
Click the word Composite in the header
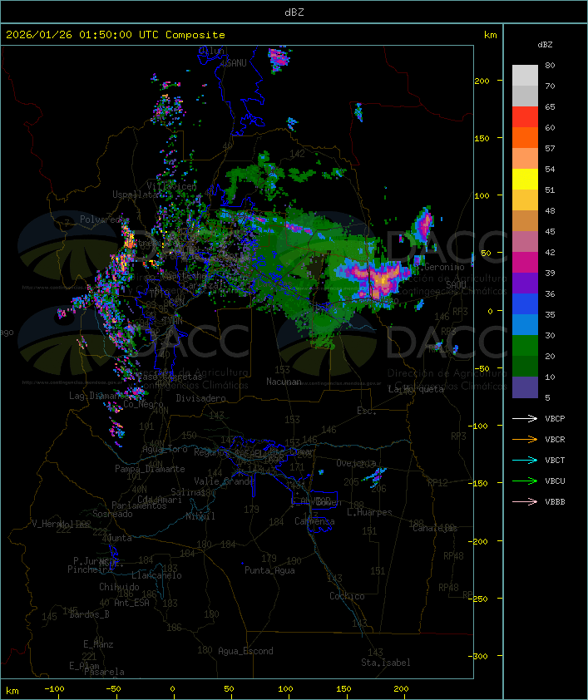coord(195,35)
